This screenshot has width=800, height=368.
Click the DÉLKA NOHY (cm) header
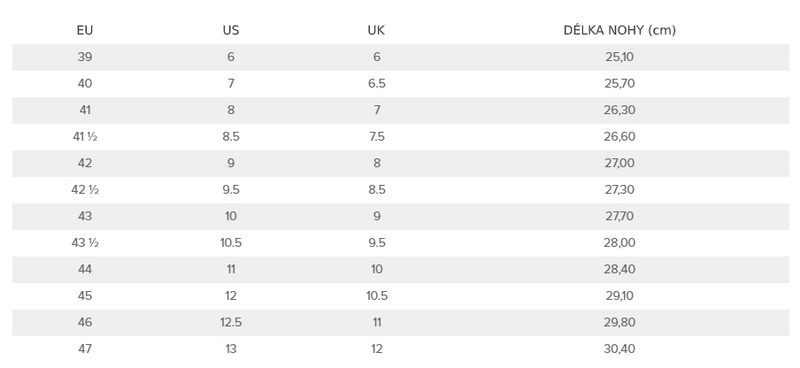(619, 31)
